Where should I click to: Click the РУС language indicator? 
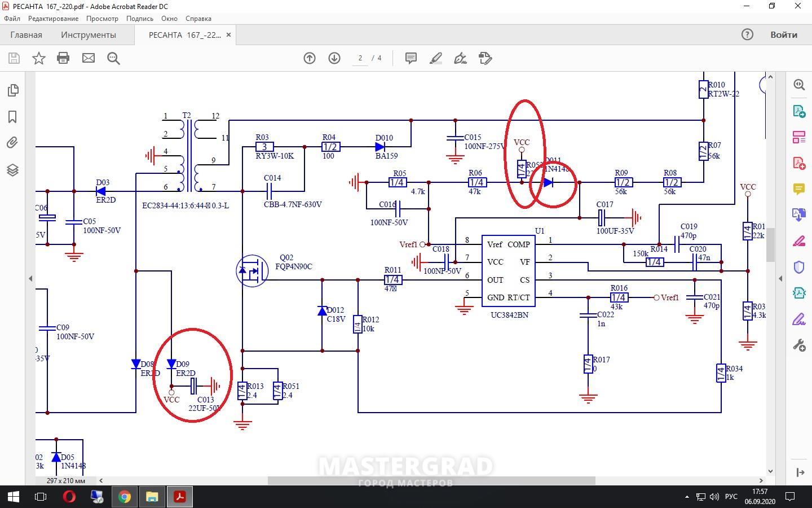[731, 497]
